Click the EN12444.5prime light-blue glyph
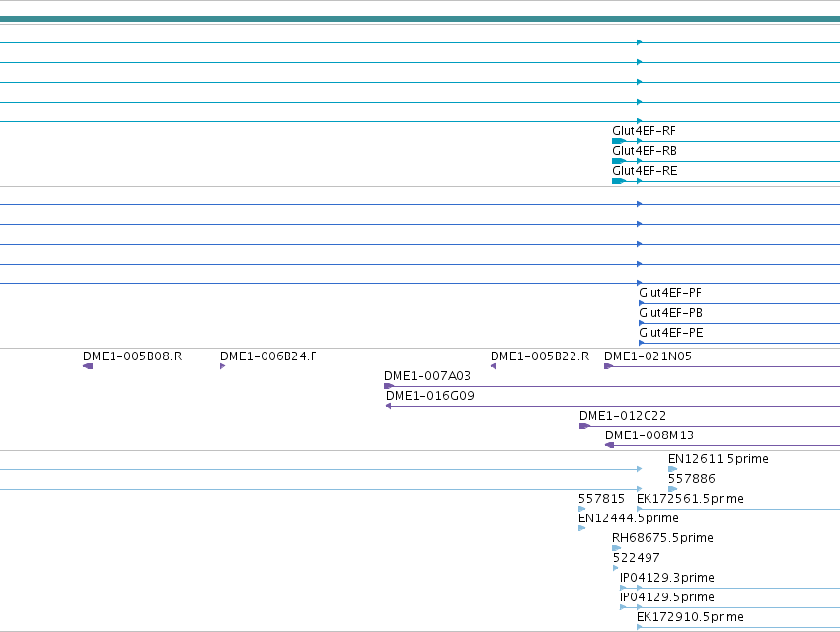This screenshot has height=632, width=840. (x=581, y=528)
